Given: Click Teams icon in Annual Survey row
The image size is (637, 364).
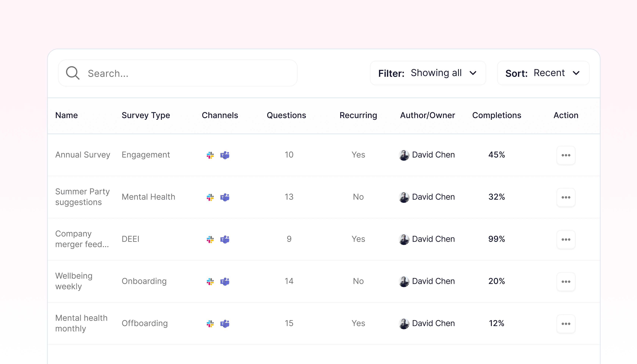Looking at the screenshot, I should pyautogui.click(x=225, y=155).
